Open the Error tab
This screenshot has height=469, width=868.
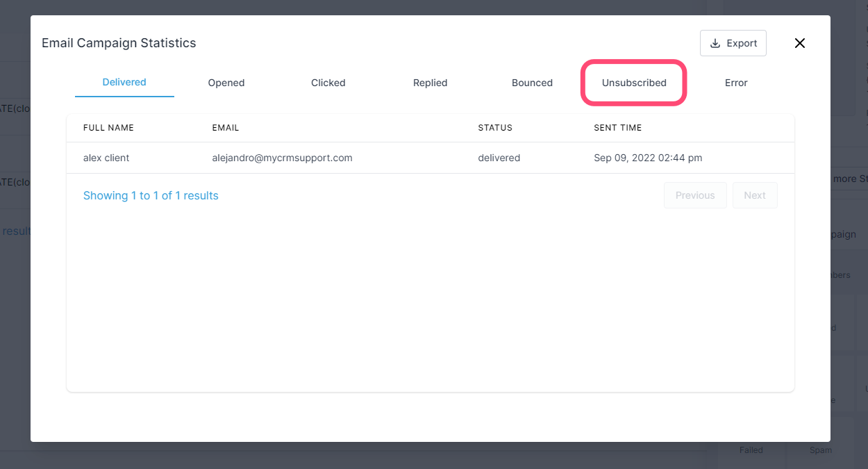click(736, 83)
